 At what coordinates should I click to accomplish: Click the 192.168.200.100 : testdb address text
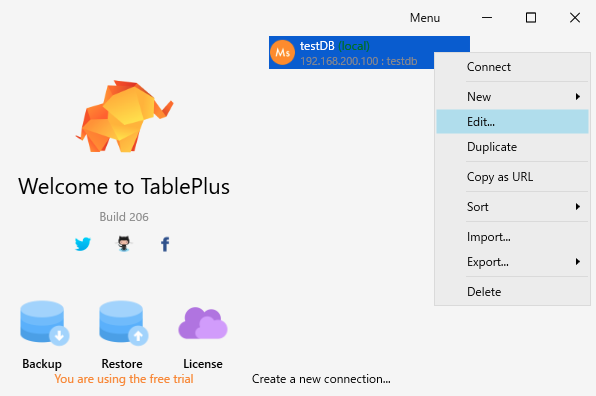tap(358, 61)
